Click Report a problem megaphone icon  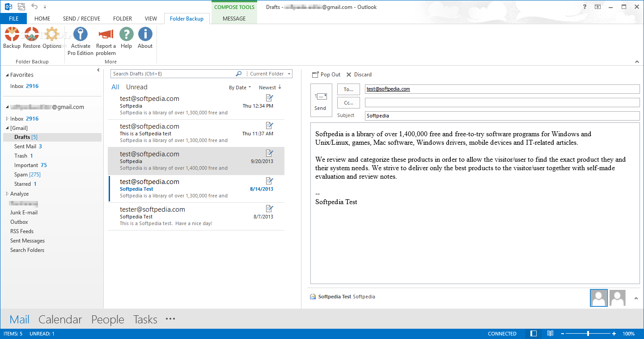106,34
